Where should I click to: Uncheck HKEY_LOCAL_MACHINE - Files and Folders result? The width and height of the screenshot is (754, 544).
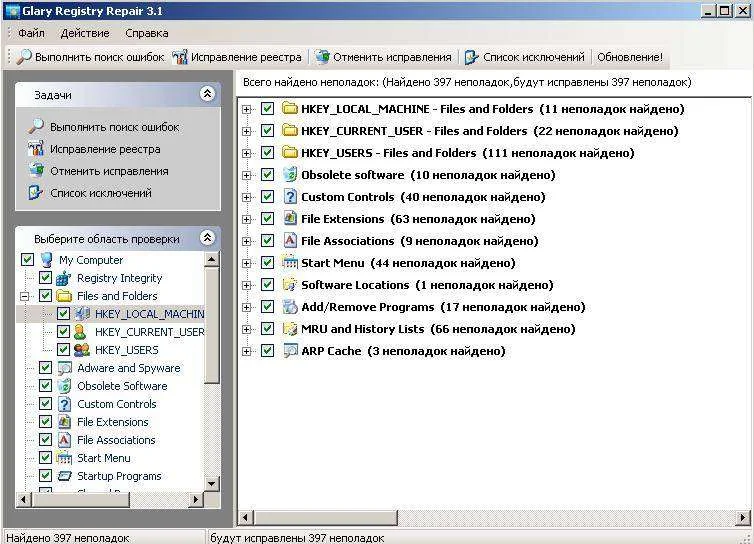[267, 108]
